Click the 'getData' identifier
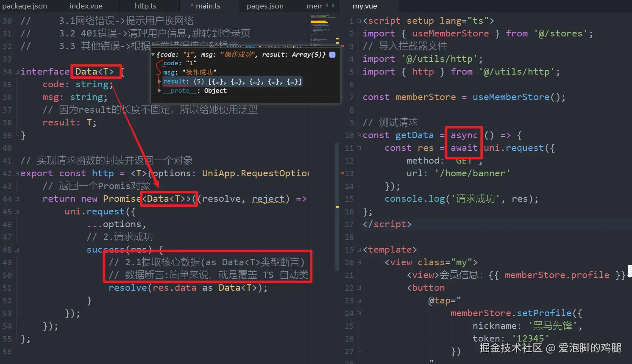This screenshot has height=364, width=632. [415, 135]
